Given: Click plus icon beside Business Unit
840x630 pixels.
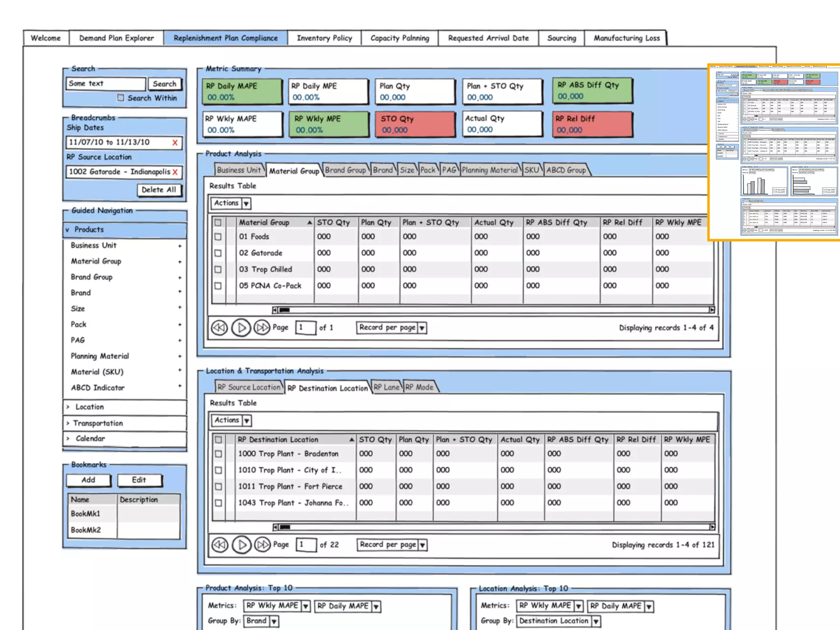Looking at the screenshot, I should click(x=180, y=246).
